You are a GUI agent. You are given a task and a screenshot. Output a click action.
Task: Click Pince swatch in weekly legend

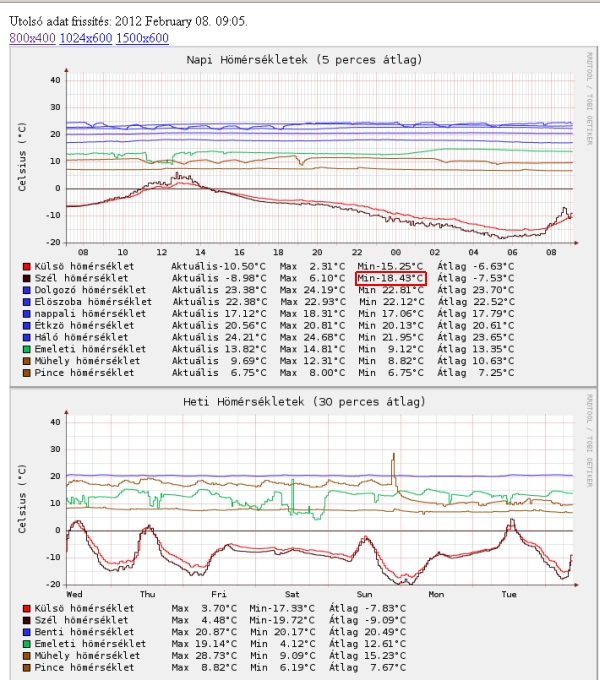25,667
